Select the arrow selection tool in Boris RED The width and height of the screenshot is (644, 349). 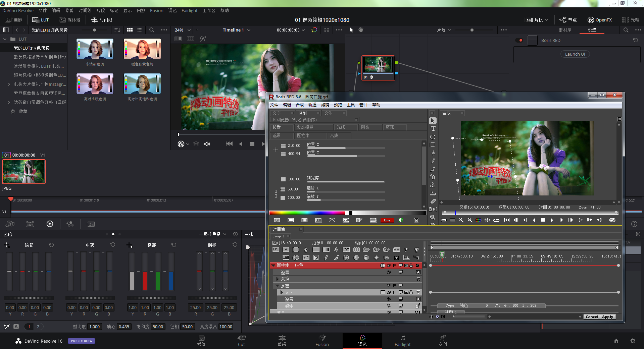tap(433, 121)
